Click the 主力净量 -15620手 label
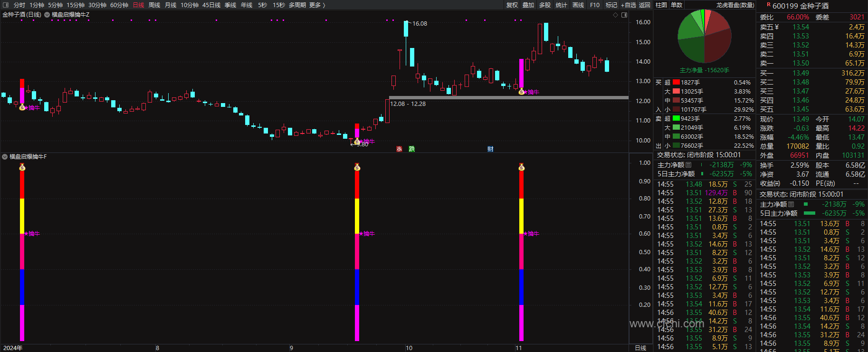The image size is (868, 352). coord(704,70)
